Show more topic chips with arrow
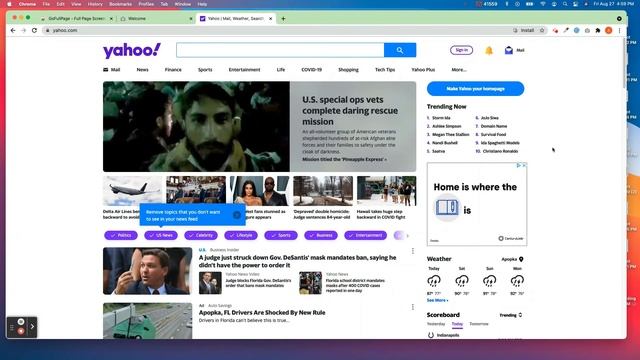The width and height of the screenshot is (640, 360). click(x=407, y=236)
